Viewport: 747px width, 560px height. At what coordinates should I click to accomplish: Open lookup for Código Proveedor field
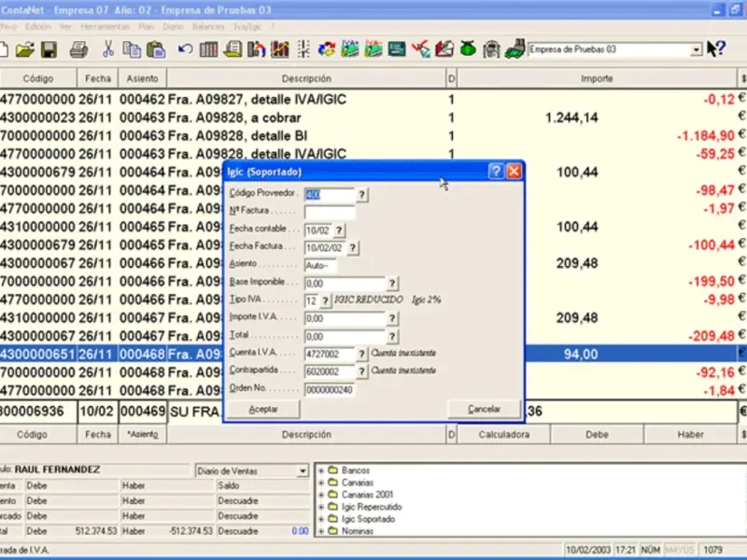[362, 194]
